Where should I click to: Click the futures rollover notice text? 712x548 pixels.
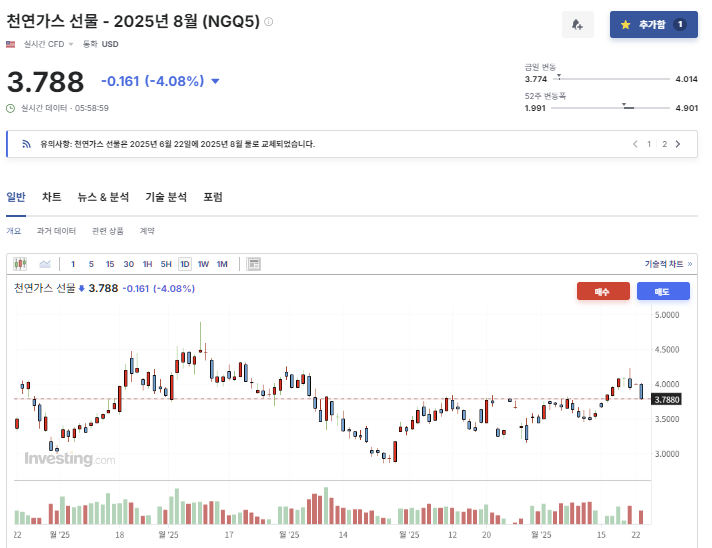pyautogui.click(x=178, y=144)
